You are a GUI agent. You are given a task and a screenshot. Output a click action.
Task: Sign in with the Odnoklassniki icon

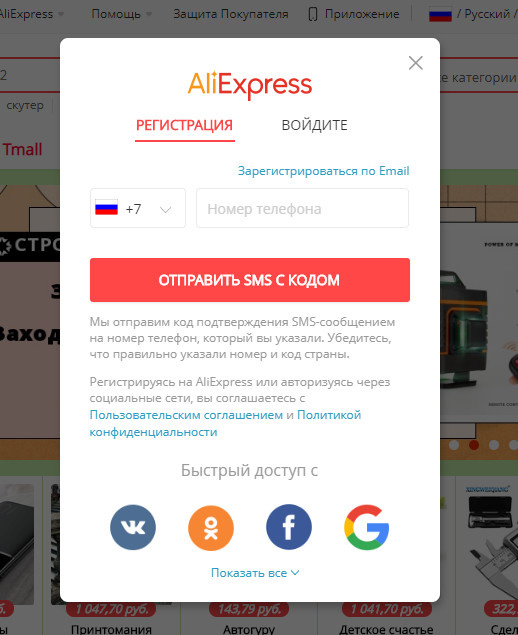pos(211,528)
